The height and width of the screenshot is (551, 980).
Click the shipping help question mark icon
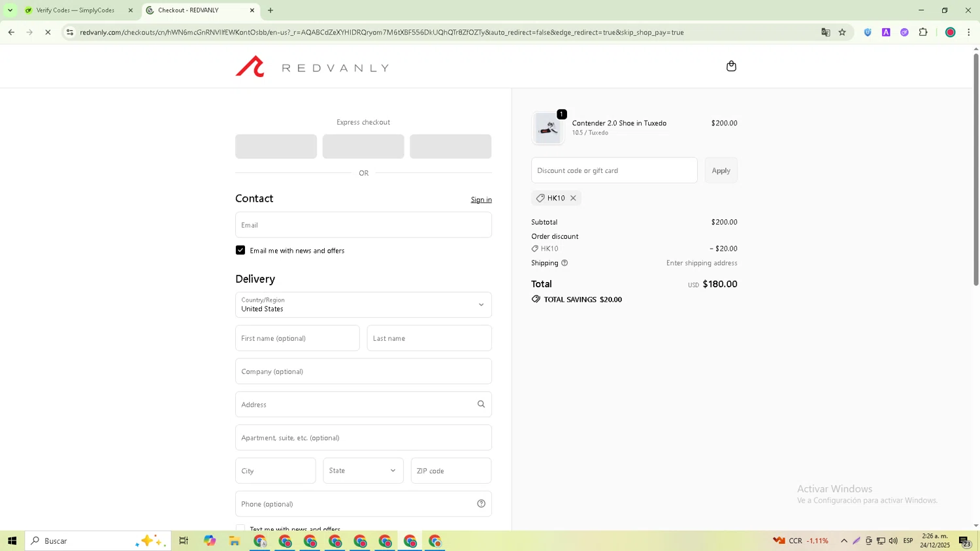click(564, 263)
